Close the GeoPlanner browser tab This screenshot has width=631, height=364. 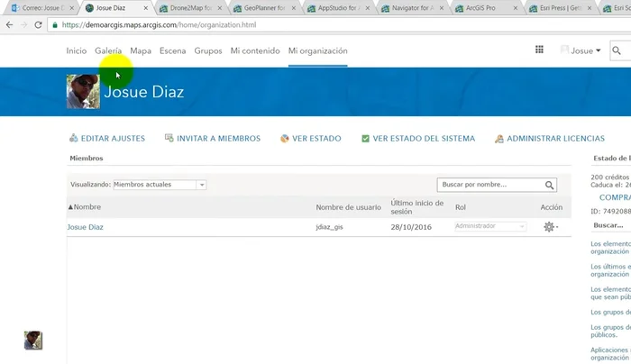(x=294, y=8)
